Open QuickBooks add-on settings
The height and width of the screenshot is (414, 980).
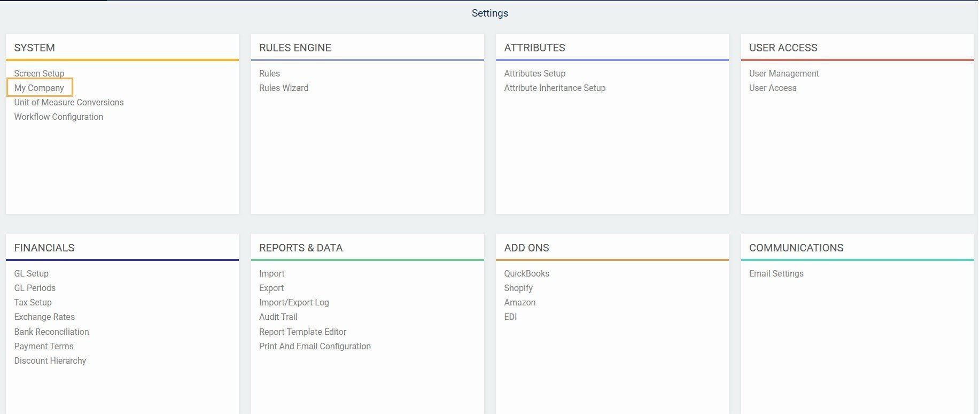point(526,273)
